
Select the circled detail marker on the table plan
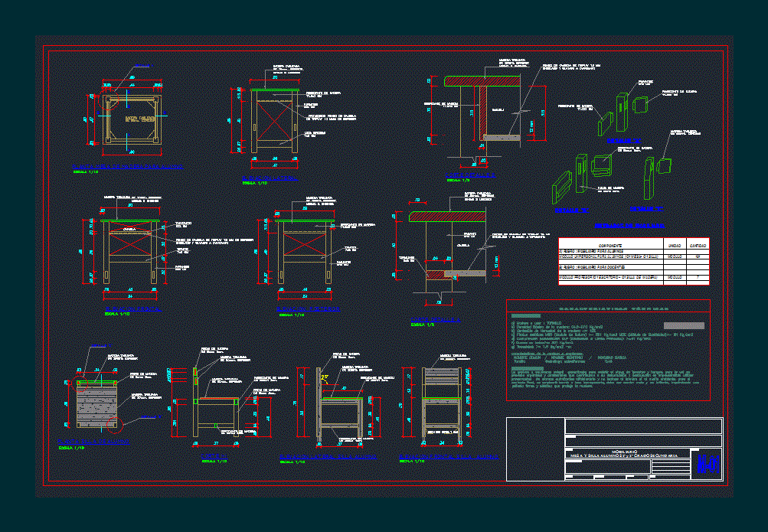coord(108,100)
